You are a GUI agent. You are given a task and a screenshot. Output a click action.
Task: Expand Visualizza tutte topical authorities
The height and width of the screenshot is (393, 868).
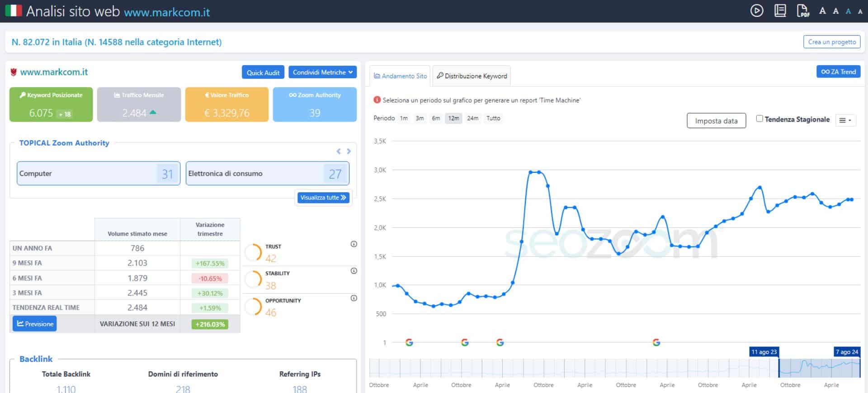[323, 198]
